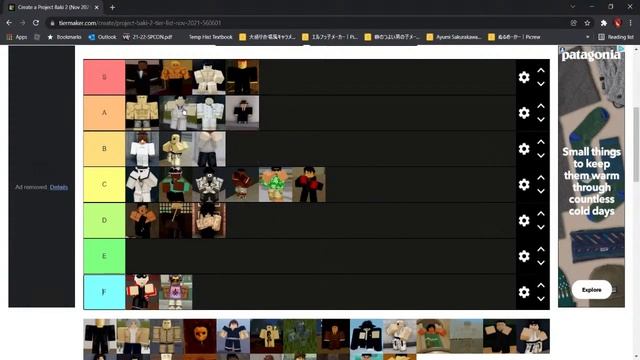This screenshot has width=640, height=360.
Task: Select green-shorts character in C tier
Action: (x=275, y=184)
